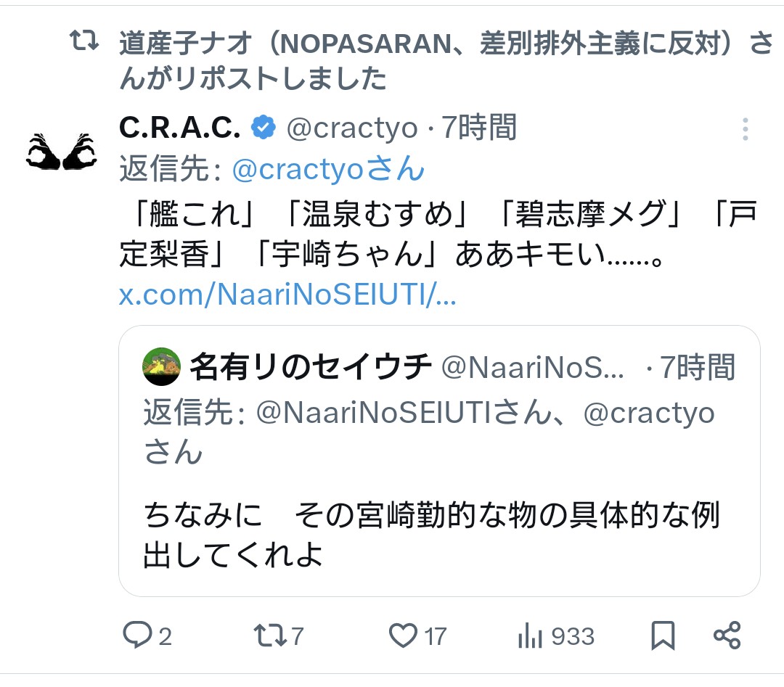Open the x.com/NaariNoSEIUTI link
The height and width of the screenshot is (687, 784).
point(287,296)
